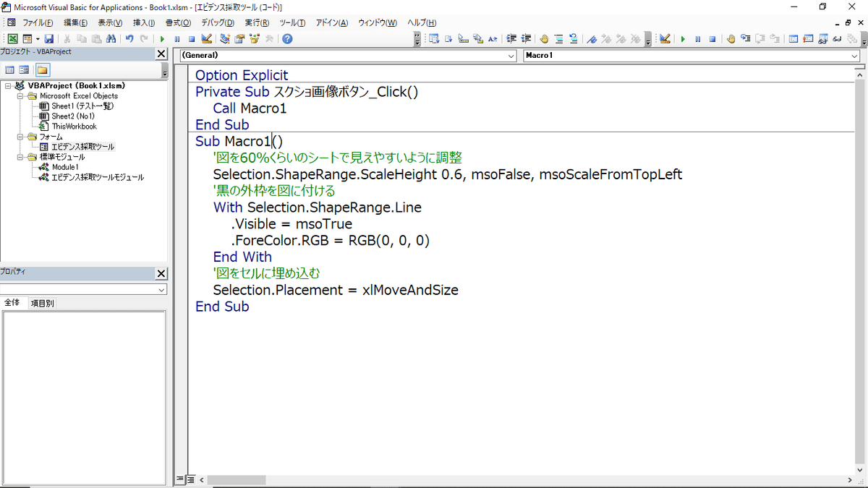Insert a UserForm from the toolbar
The width and height of the screenshot is (868, 488).
[x=27, y=39]
